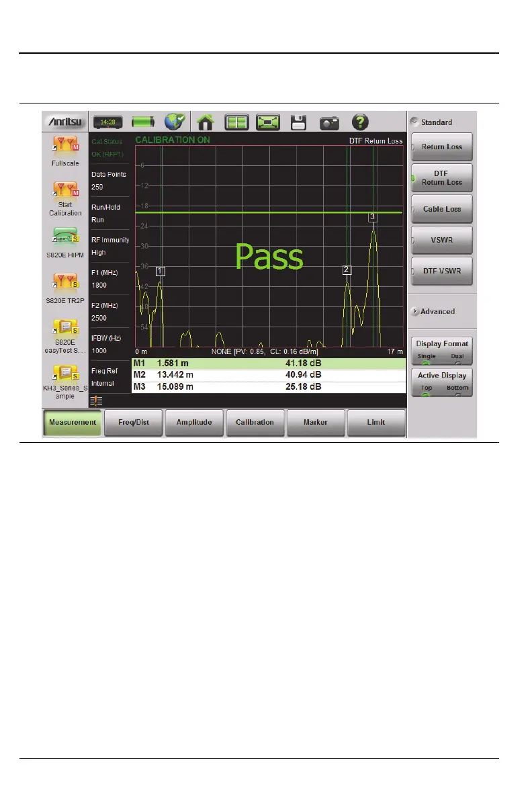The height and width of the screenshot is (801, 532).
Task: Open the globe GPS status icon
Action: point(175,122)
